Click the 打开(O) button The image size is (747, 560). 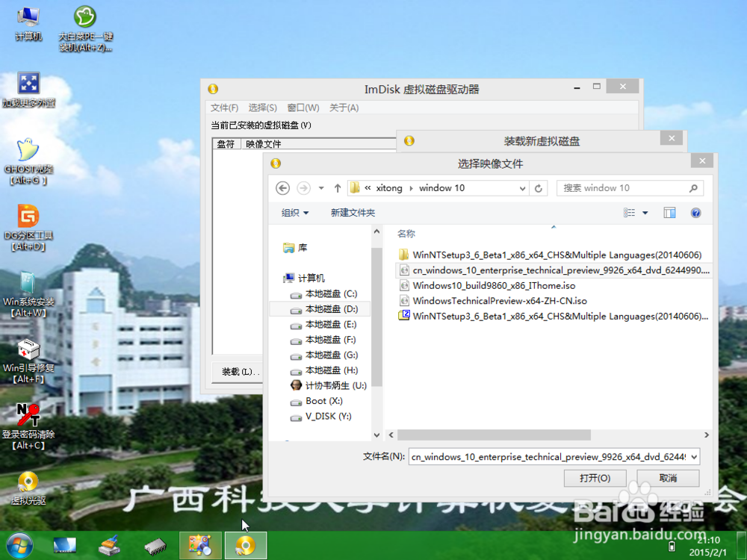(595, 478)
